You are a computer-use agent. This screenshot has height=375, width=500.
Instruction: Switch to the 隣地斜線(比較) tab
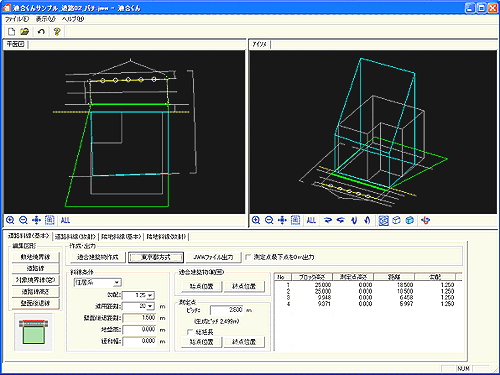tap(166, 237)
